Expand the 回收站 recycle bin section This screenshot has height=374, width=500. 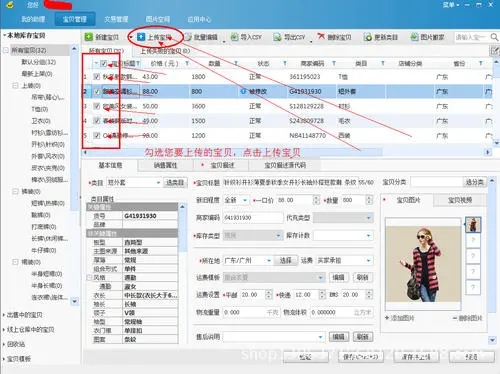tap(4, 344)
